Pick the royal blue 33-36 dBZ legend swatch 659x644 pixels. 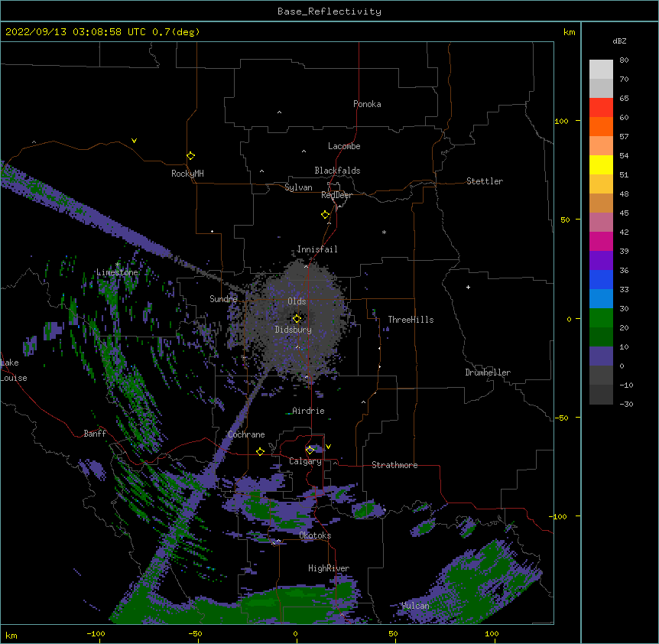(601, 279)
